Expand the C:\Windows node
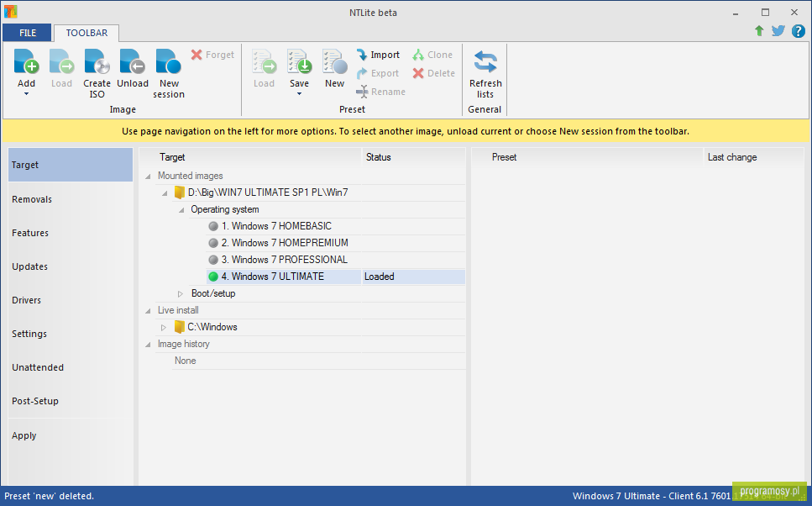This screenshot has width=812, height=506. tap(164, 328)
